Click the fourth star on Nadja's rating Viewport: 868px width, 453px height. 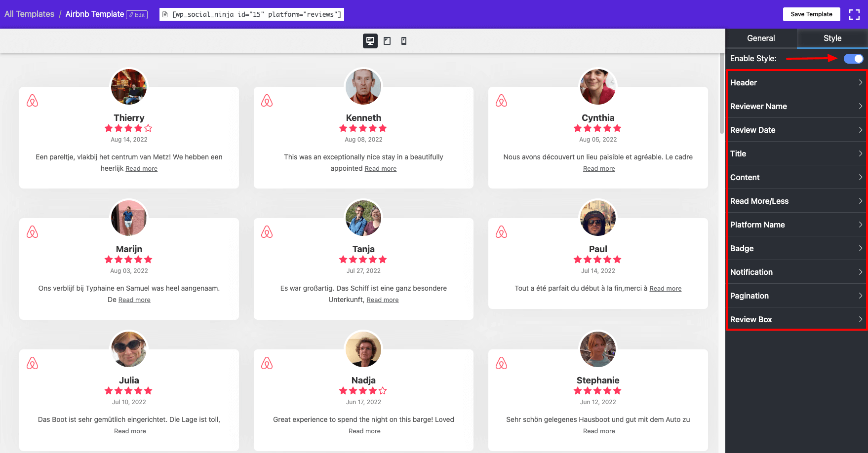coord(373,390)
